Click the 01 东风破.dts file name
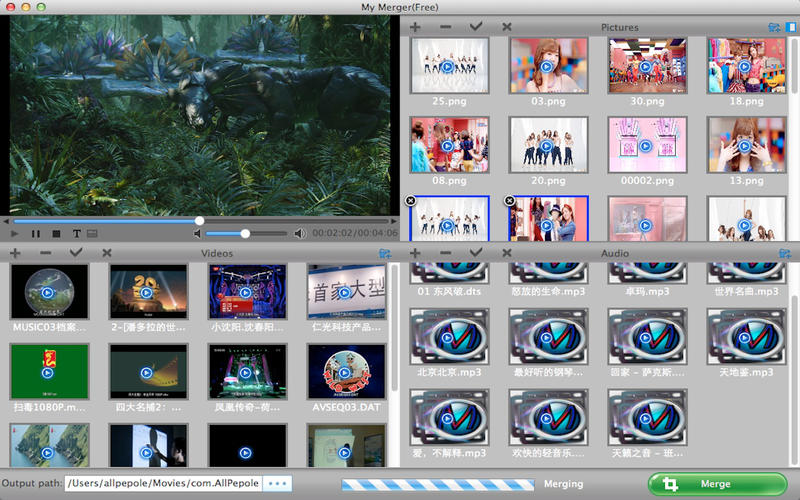 click(x=449, y=292)
